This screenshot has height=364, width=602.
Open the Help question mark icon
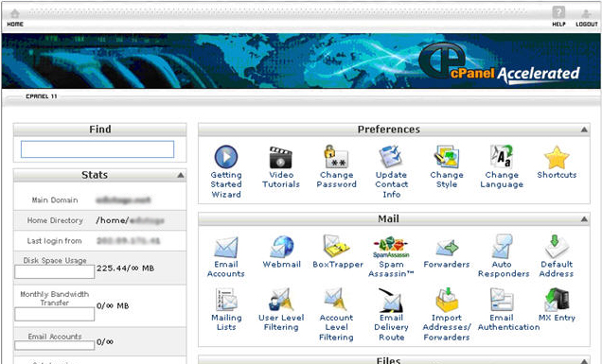tap(558, 12)
